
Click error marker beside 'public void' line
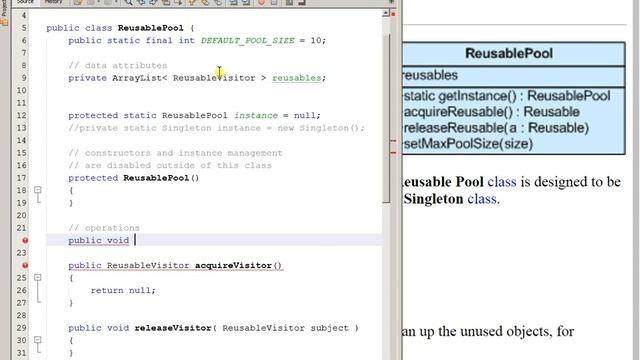(25, 240)
